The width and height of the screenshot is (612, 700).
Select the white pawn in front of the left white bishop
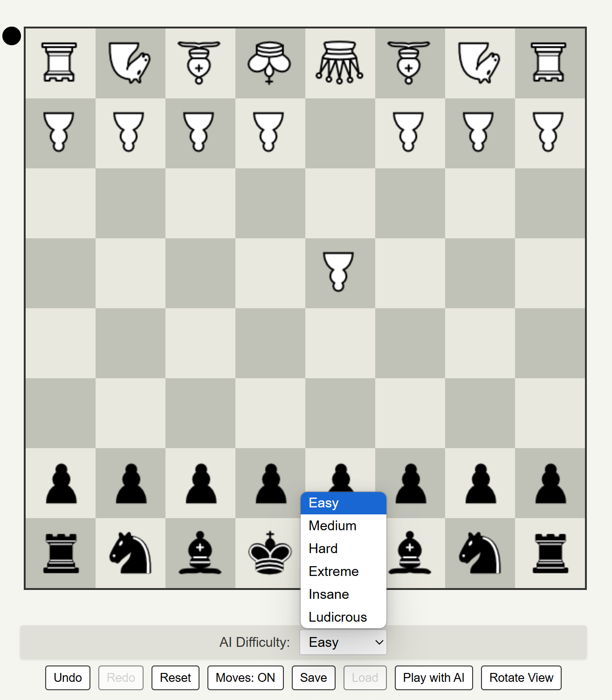tap(199, 132)
